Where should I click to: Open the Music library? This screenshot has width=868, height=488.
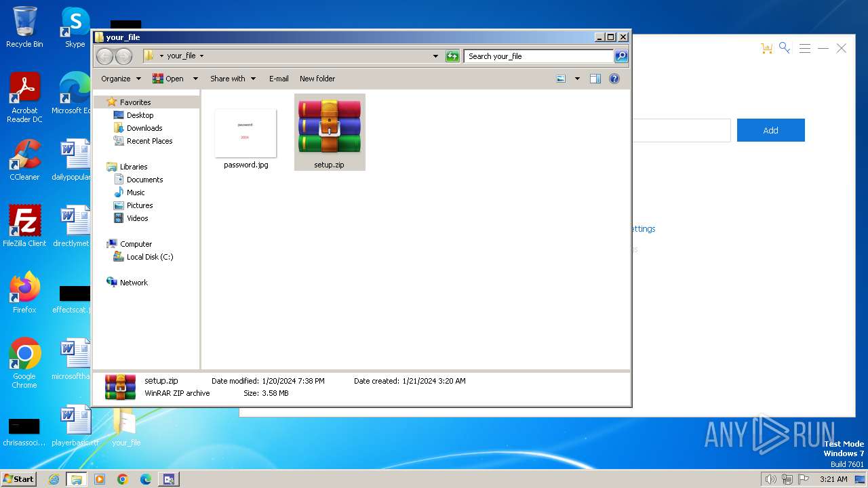click(x=136, y=192)
